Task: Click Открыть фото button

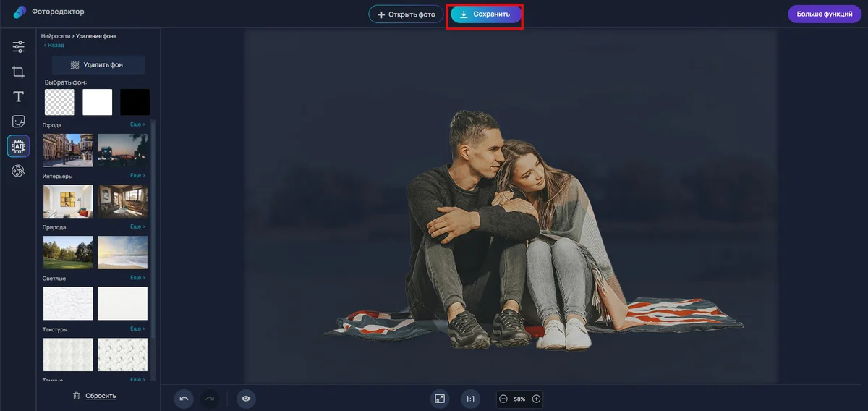Action: (406, 14)
